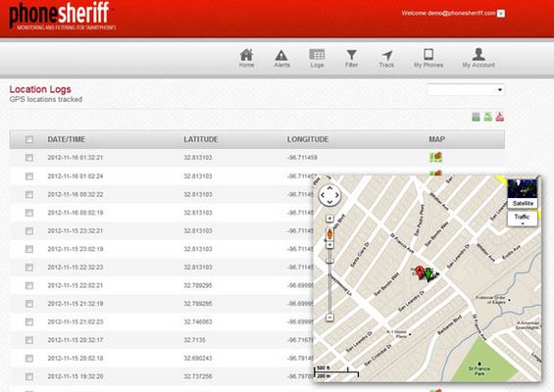Screen dimensions: 554x392
Task: Sort by LATITUDE column header
Action: [x=201, y=139]
